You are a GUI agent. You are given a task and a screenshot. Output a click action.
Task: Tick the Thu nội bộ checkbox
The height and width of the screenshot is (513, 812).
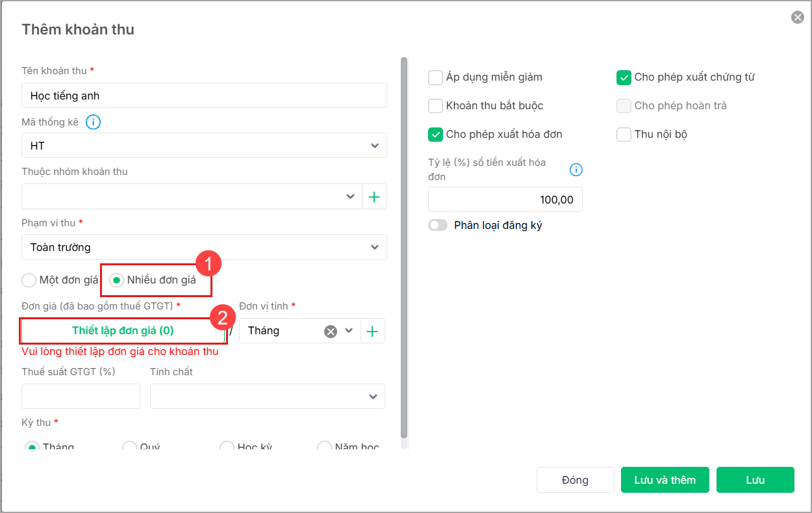[624, 135]
